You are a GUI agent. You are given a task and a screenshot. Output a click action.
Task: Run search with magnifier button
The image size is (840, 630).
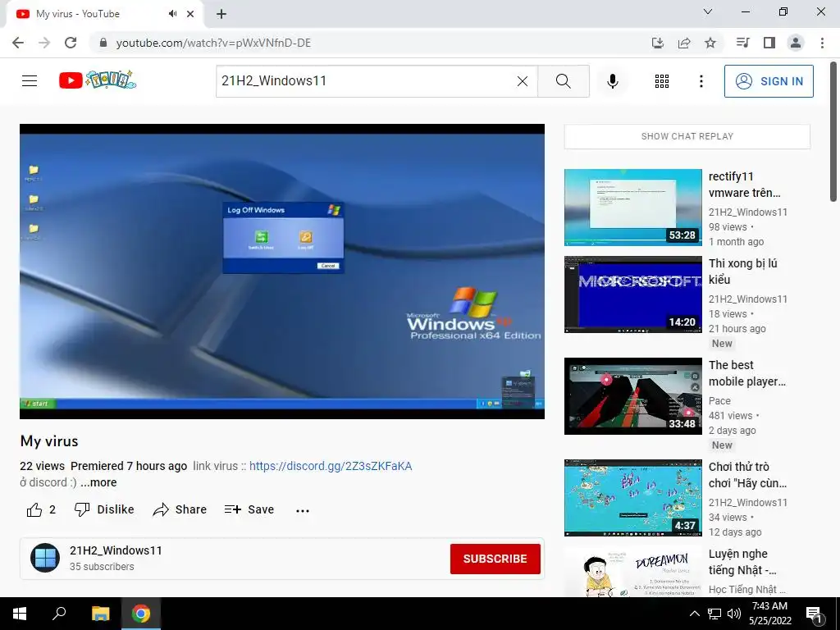pyautogui.click(x=563, y=81)
